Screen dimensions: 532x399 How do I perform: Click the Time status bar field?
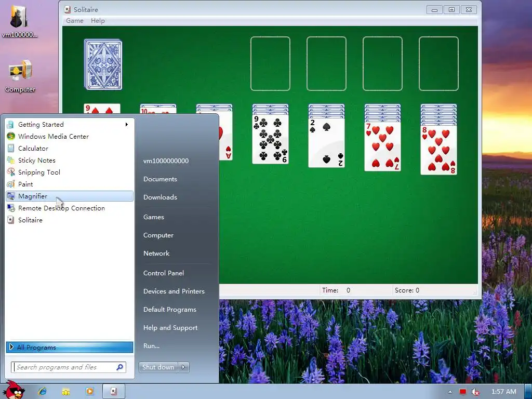click(355, 290)
